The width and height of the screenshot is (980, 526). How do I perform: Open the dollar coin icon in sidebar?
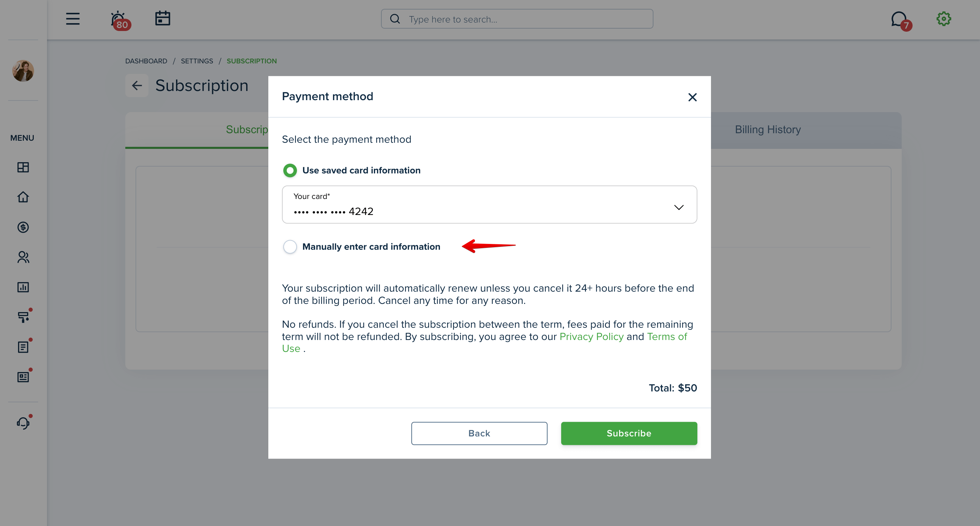click(x=23, y=227)
